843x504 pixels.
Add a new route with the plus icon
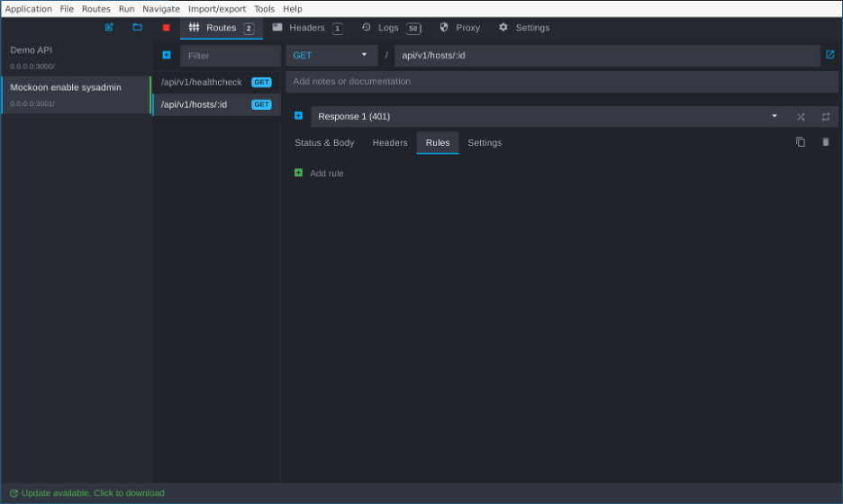167,55
